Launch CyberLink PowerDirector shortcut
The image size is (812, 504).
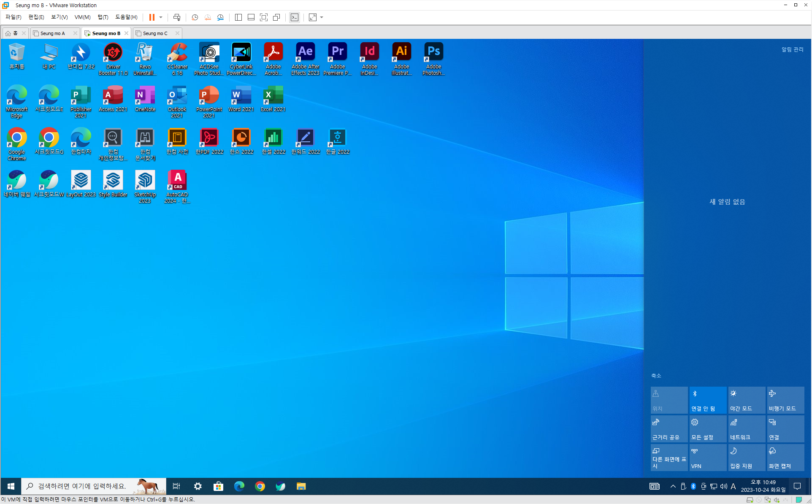[241, 59]
